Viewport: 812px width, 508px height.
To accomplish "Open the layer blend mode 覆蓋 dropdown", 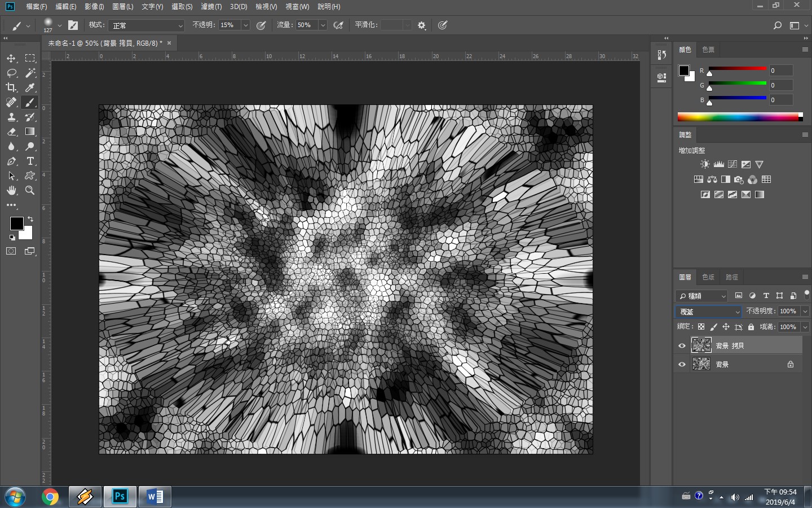I will click(x=709, y=312).
